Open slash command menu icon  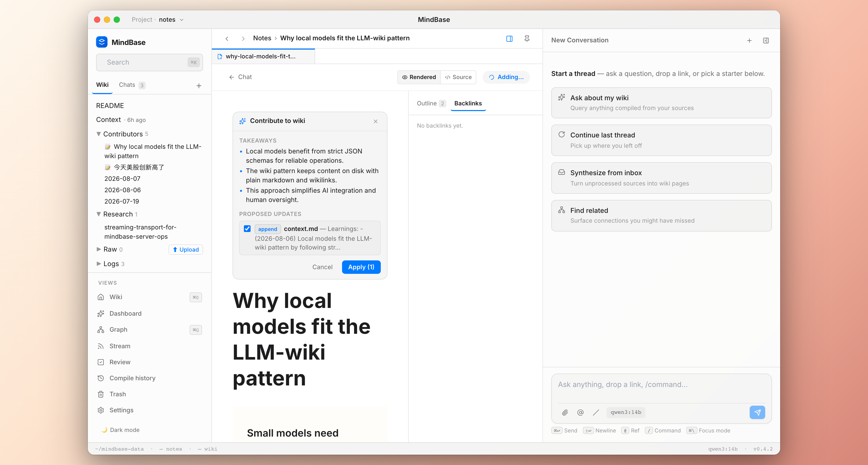[596, 413]
